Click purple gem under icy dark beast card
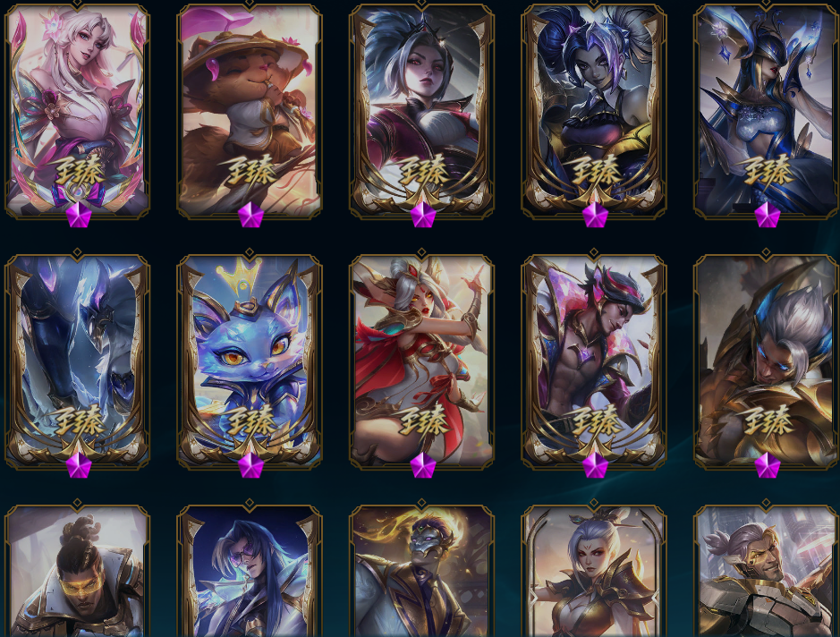 click(79, 465)
